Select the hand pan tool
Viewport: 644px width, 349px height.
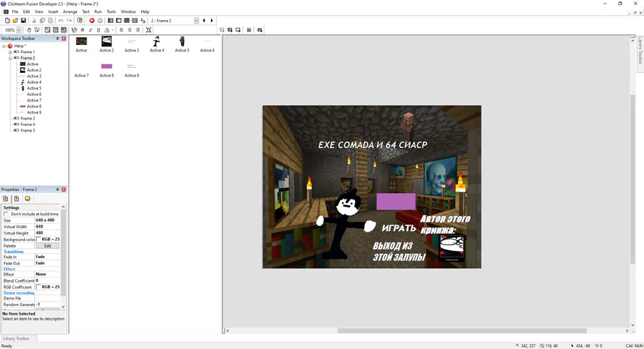(x=29, y=30)
